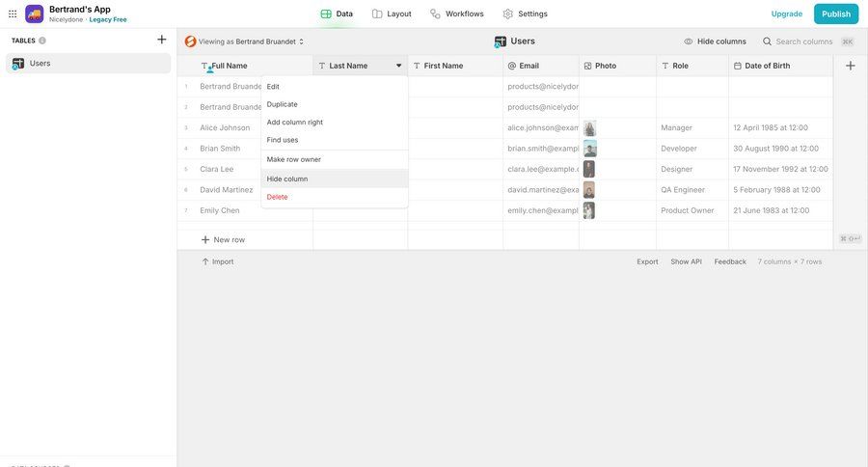Click the Upgrade link

tap(787, 14)
